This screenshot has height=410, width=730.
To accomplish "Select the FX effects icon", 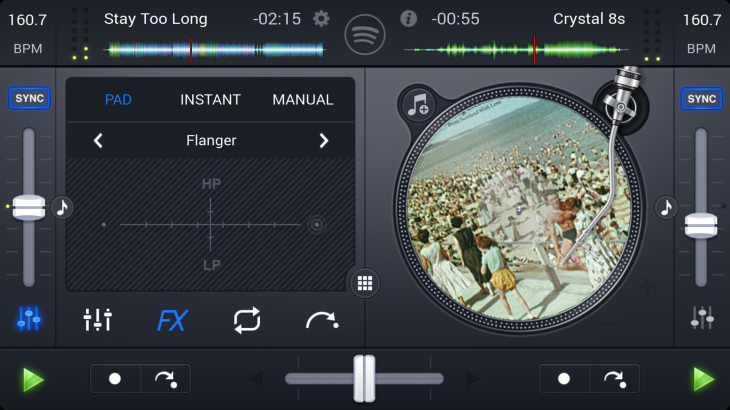I will [x=172, y=320].
